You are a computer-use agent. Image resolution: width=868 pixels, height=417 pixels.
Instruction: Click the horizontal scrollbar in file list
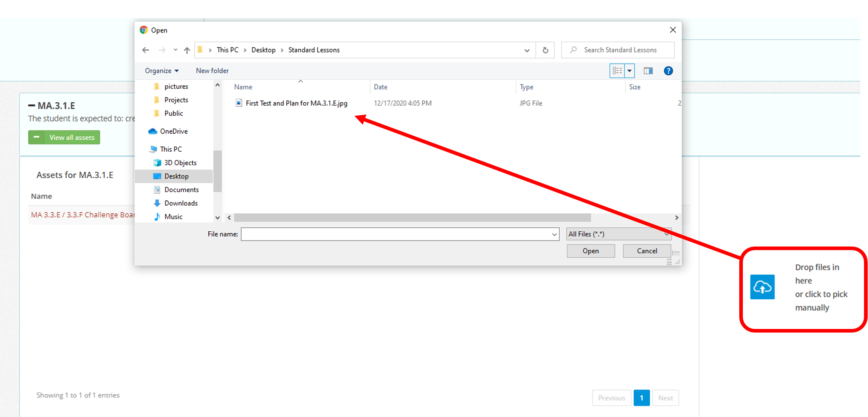(x=412, y=218)
